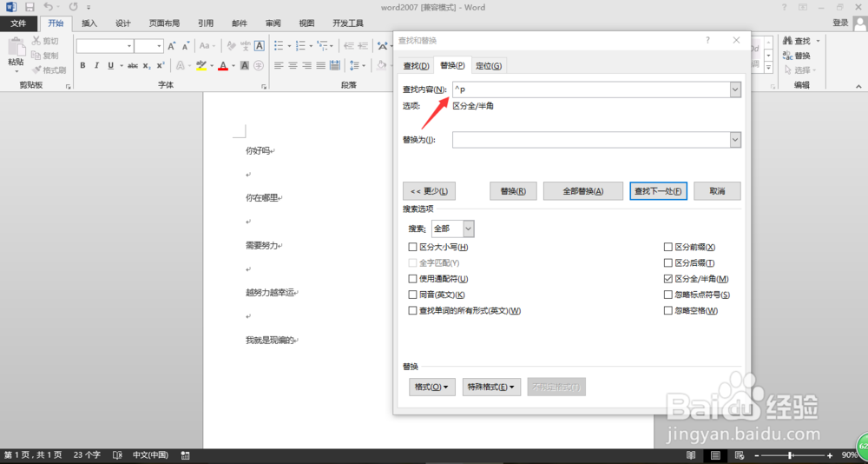Center the paragraph text
868x464 pixels.
[x=293, y=65]
